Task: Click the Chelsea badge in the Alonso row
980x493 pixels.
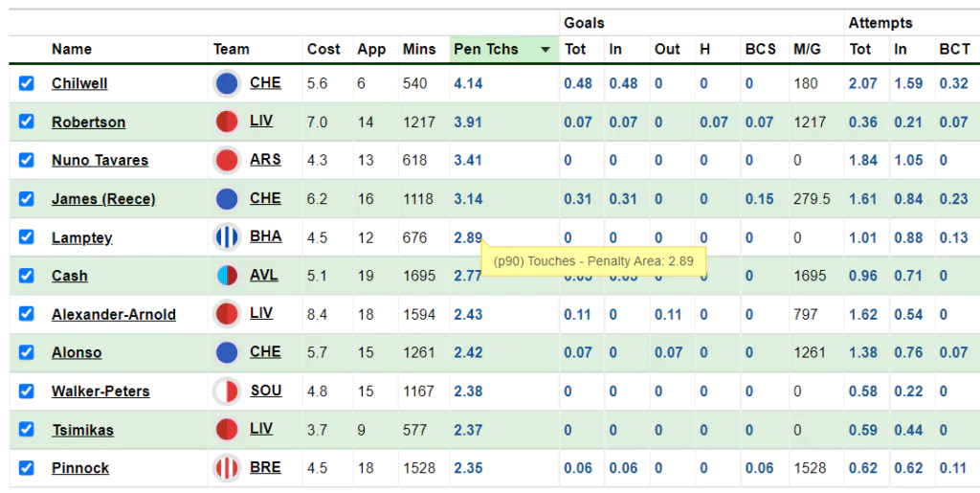Action: click(x=226, y=352)
